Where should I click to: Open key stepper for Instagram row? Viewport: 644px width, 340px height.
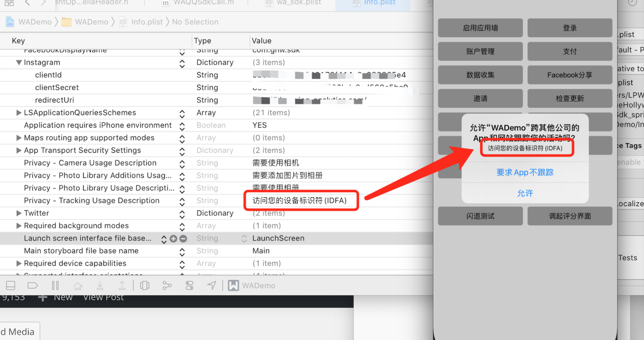click(182, 64)
